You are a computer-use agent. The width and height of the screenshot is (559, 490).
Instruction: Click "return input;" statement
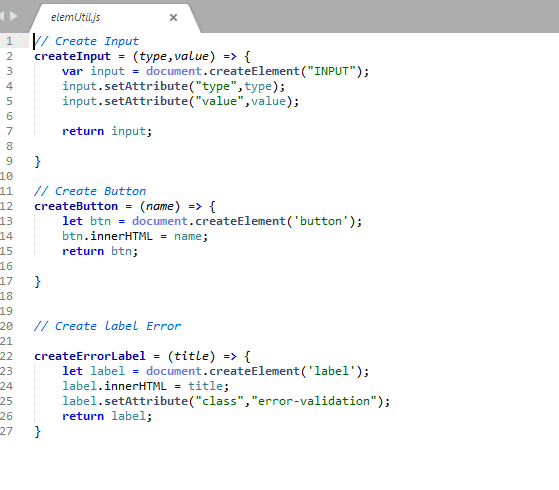pos(107,132)
